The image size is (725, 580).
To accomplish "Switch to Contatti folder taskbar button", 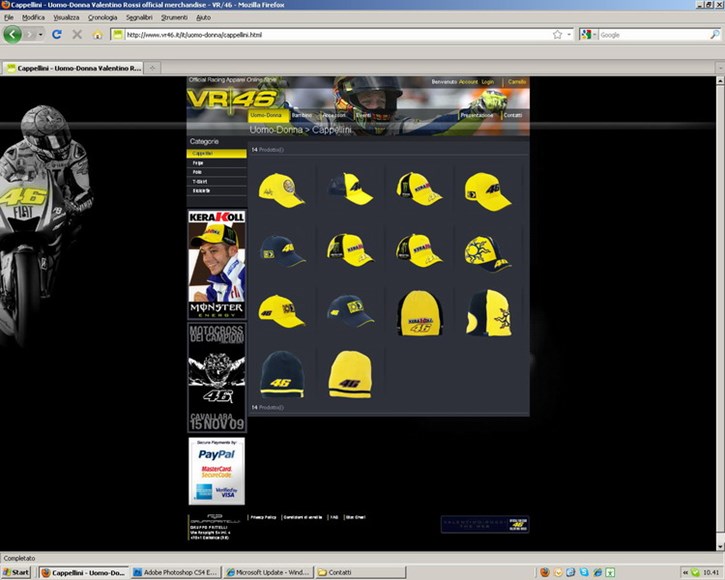I will (361, 572).
